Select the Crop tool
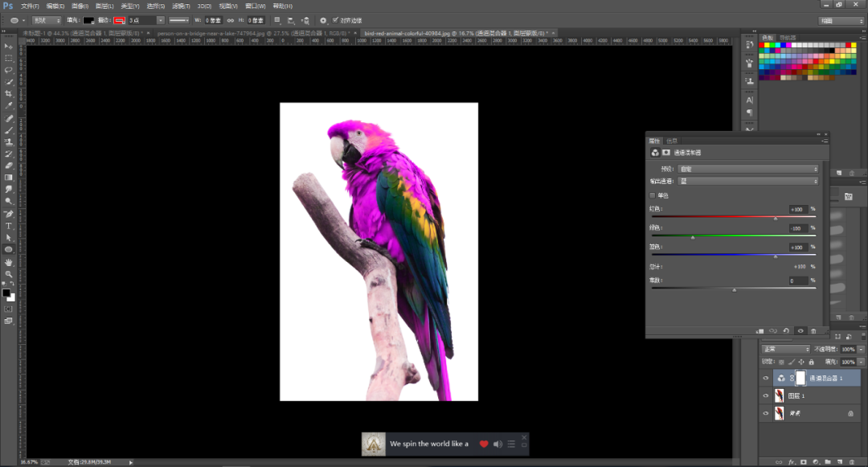 pos(9,94)
